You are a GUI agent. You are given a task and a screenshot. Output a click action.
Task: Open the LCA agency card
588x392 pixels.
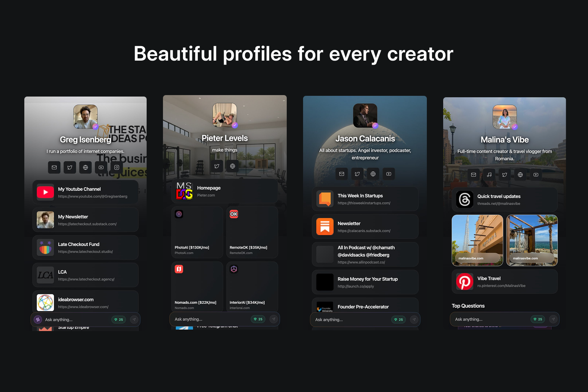tap(85, 275)
